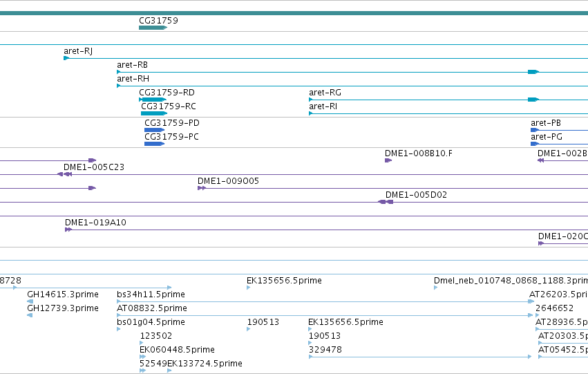Select the aret-RJ transcript label
This screenshot has height=374, width=588.
pyautogui.click(x=78, y=51)
